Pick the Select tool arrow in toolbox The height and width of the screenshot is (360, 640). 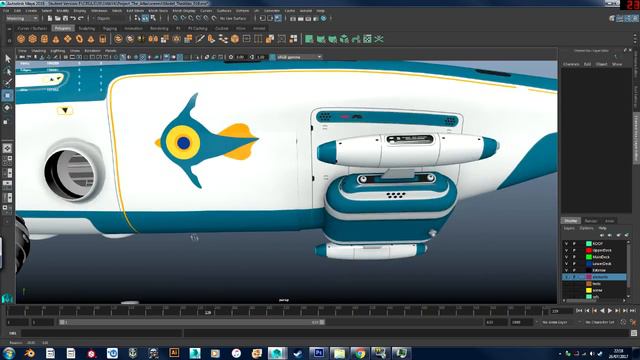[x=7, y=58]
